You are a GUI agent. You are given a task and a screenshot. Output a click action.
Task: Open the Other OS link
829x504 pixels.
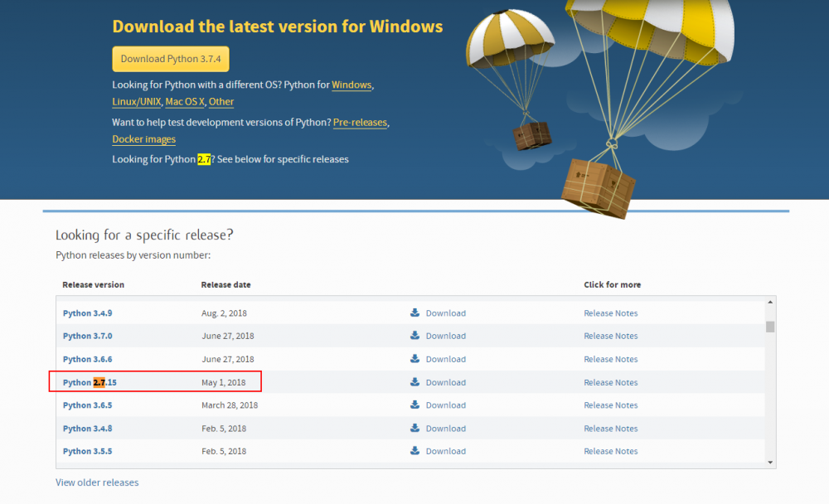[221, 101]
